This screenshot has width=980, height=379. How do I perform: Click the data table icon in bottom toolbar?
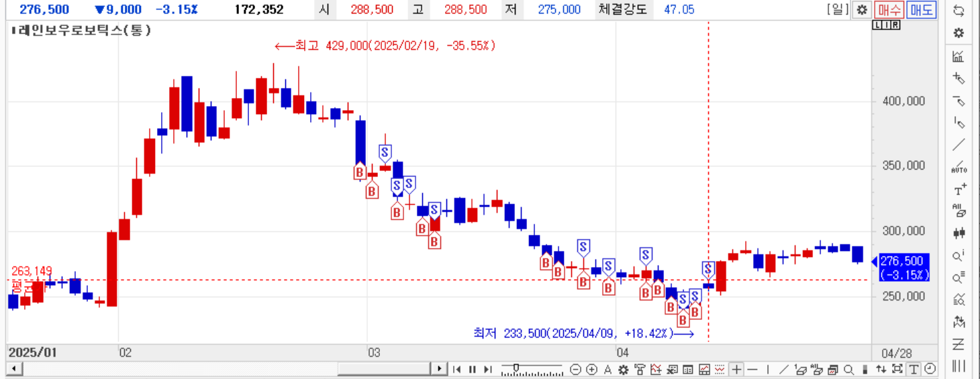[x=687, y=369]
